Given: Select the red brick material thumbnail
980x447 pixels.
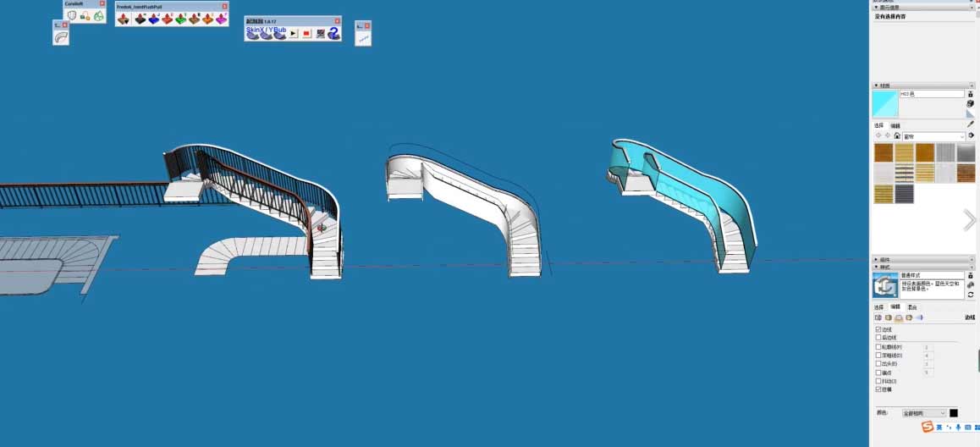Looking at the screenshot, I should (x=966, y=173).
